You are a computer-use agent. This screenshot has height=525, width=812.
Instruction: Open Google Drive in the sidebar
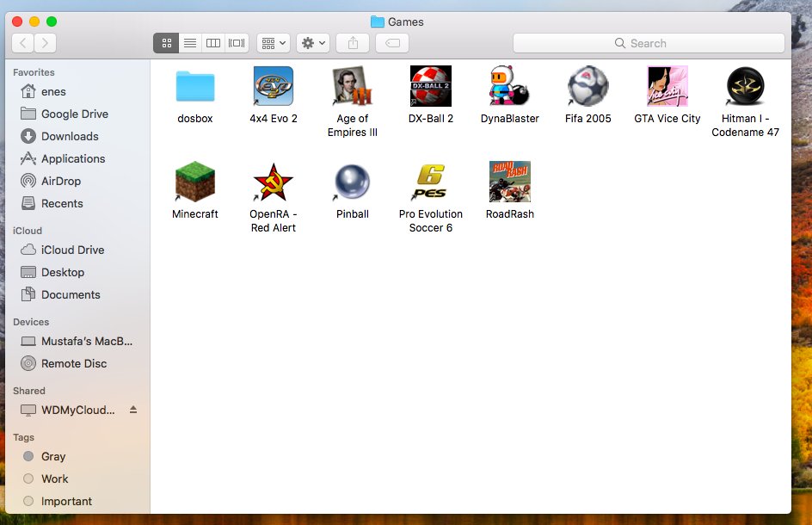click(77, 114)
